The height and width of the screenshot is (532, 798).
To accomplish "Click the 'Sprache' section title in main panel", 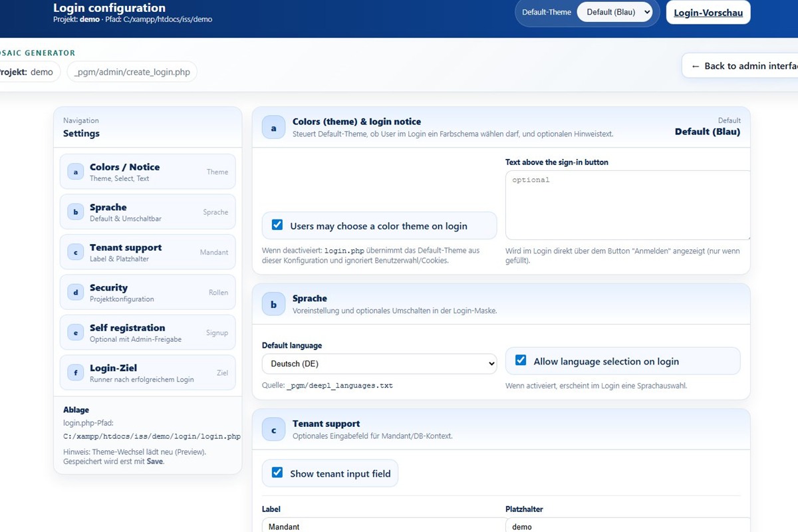I will click(310, 299).
